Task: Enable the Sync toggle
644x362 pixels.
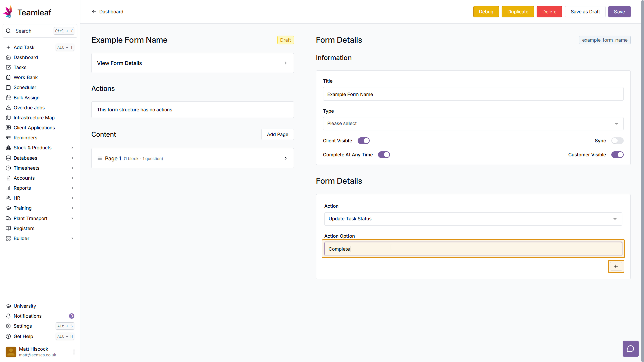Action: click(617, 141)
